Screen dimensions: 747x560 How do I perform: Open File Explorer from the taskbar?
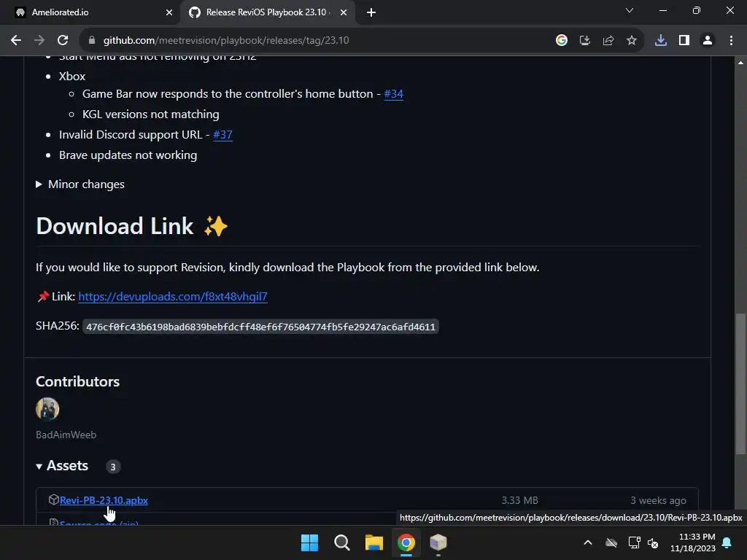point(374,542)
